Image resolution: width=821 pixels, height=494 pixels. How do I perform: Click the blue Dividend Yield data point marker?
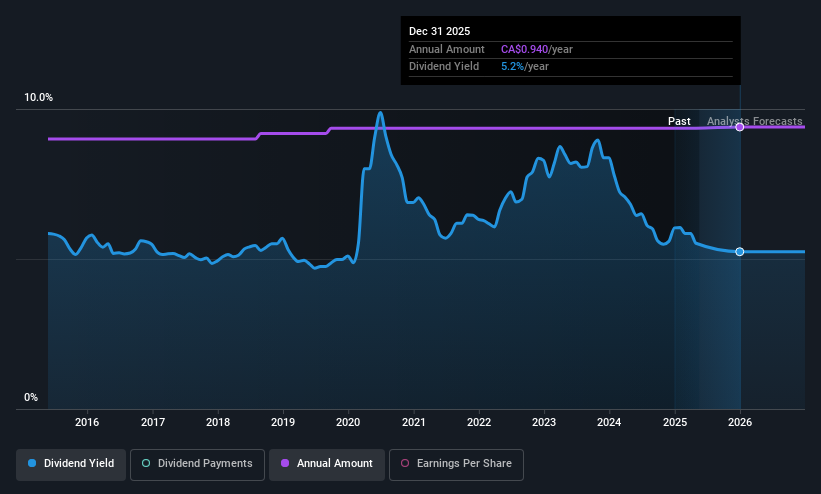tap(739, 252)
